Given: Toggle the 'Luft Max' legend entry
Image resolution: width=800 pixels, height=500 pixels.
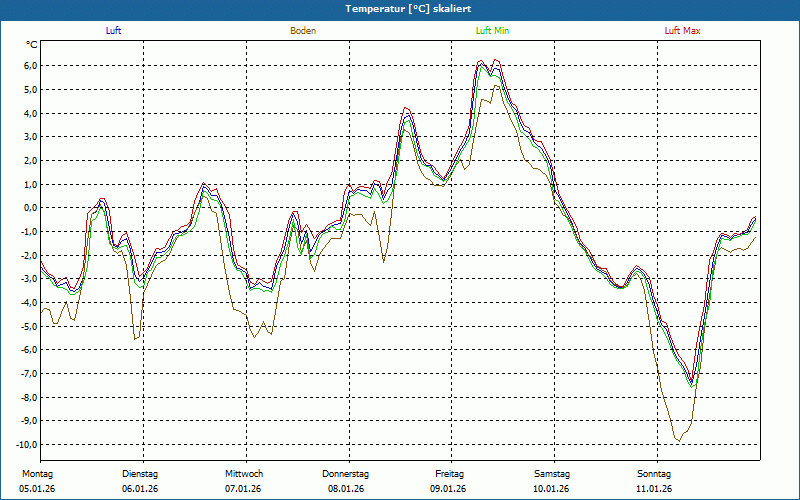Looking at the screenshot, I should 683,31.
